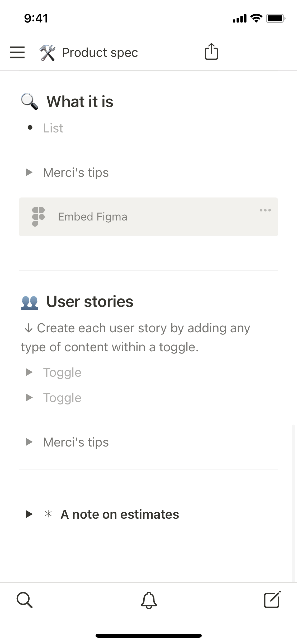This screenshot has width=297, height=644.
Task: Tap the Figma logo icon in embed
Action: (x=39, y=217)
